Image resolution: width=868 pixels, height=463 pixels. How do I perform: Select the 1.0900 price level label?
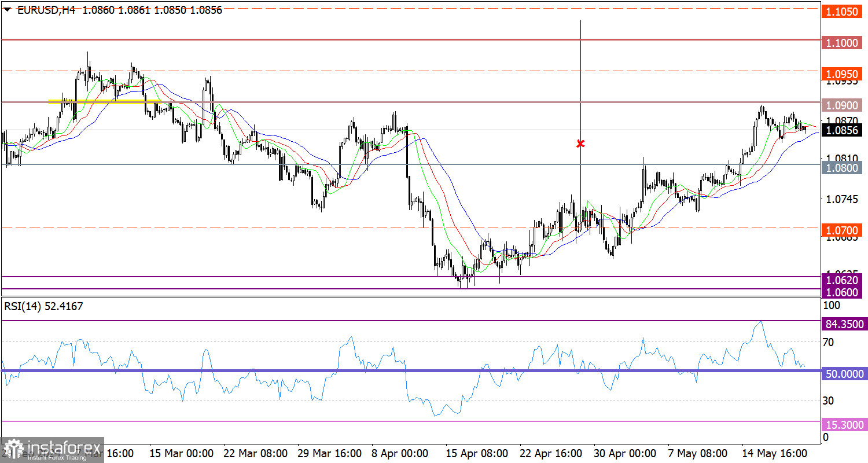pyautogui.click(x=841, y=105)
